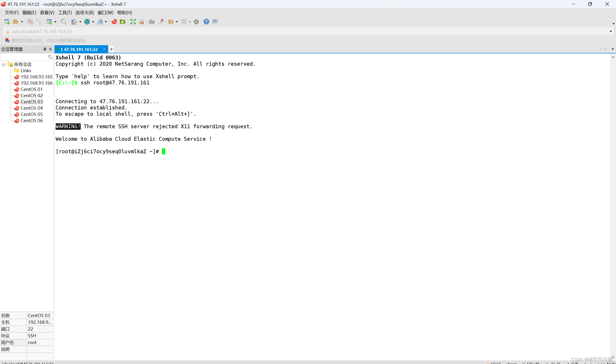Screen dimensions: 616x364
Task: Click the terminal scrollbar up arrow
Action: [613, 57]
